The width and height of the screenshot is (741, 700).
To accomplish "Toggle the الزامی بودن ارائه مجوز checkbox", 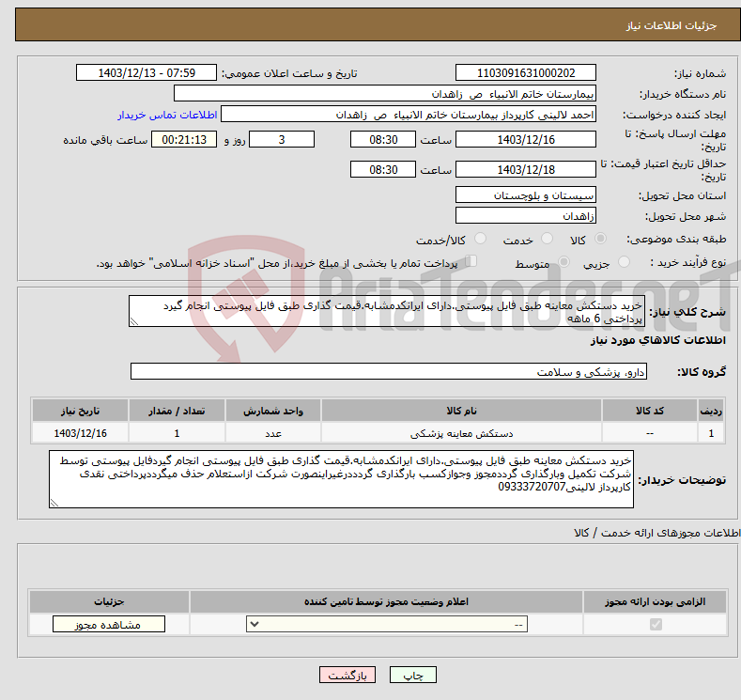I will [x=656, y=625].
